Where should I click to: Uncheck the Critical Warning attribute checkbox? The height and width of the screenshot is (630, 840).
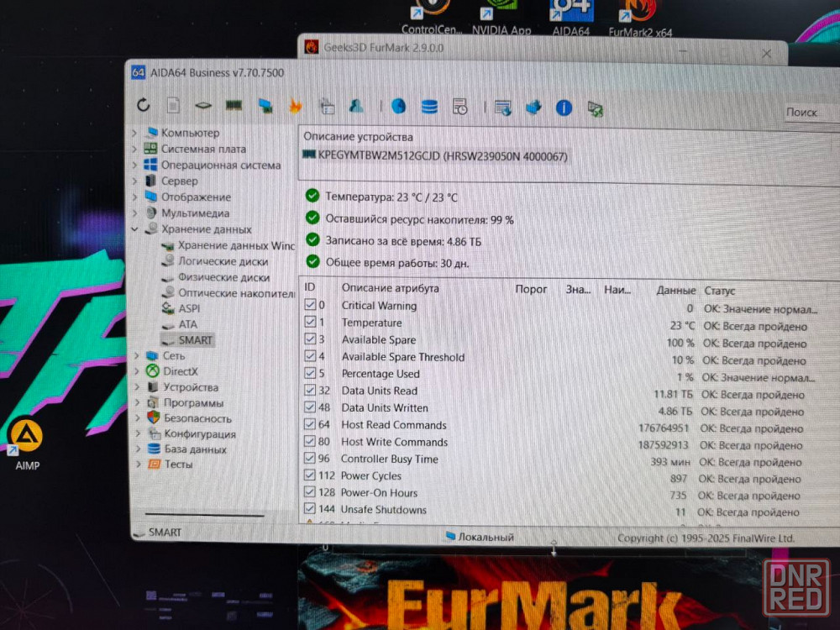pyautogui.click(x=310, y=306)
